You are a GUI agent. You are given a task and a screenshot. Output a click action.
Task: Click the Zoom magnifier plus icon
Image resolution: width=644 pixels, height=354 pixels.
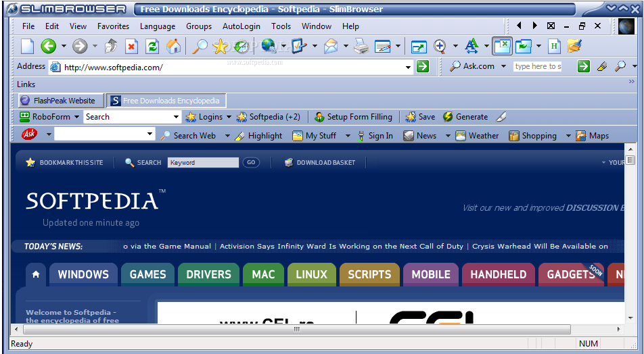tap(440, 47)
